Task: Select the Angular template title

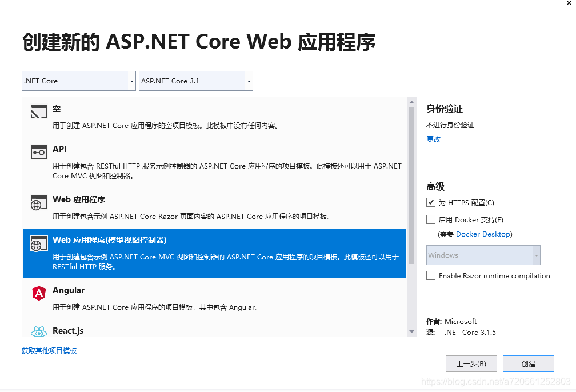Action: pyautogui.click(x=69, y=290)
